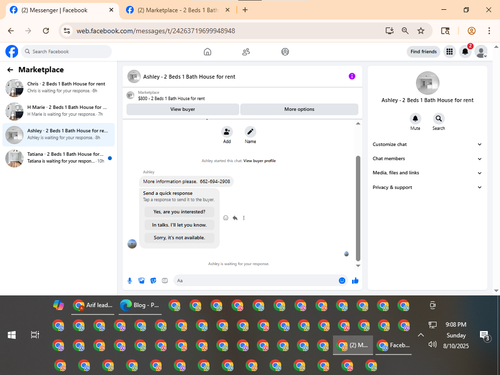Viewport: 500px width, 375px height.
Task: Send a thumbs up like
Action: [x=355, y=281]
